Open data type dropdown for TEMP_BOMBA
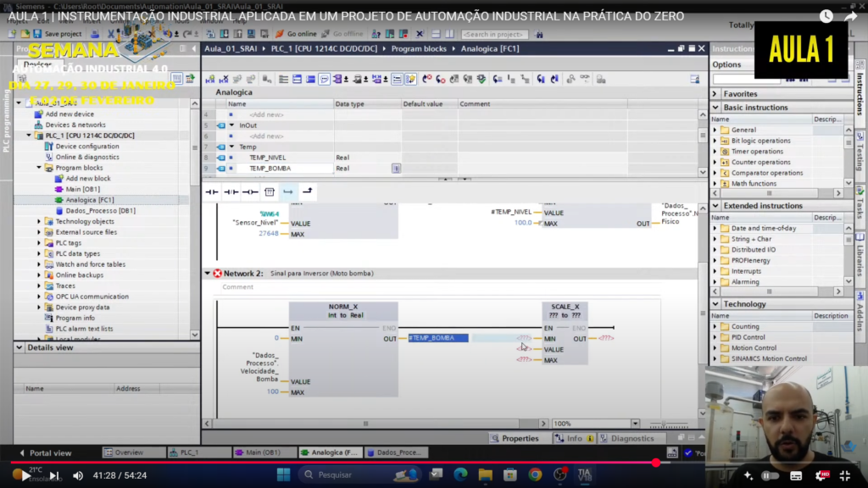This screenshot has width=868, height=488. 396,169
